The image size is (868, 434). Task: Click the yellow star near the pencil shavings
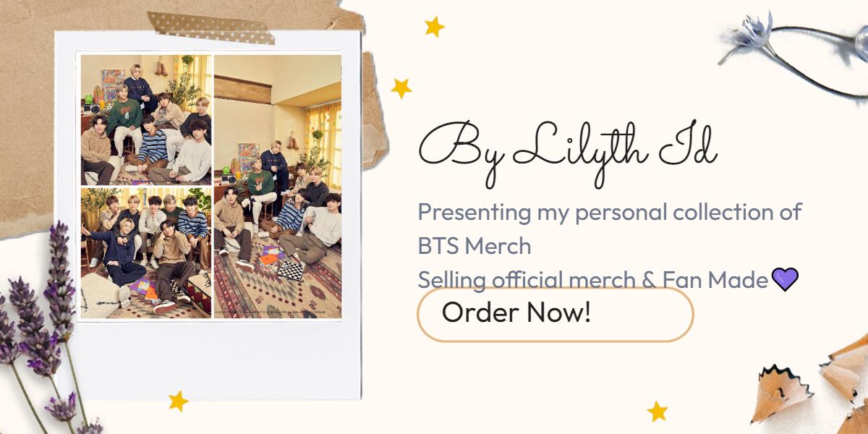point(657,412)
